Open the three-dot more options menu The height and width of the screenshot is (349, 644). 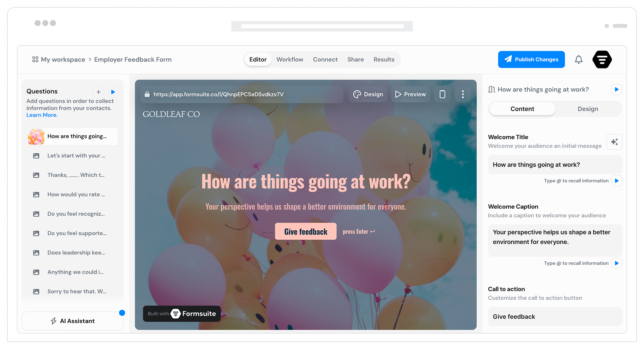point(463,94)
